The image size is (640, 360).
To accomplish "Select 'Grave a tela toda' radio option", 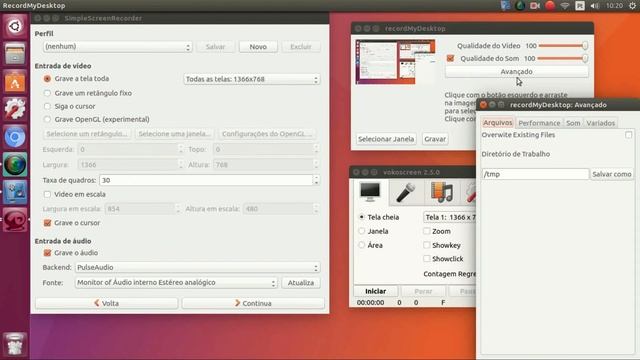I will (47, 78).
